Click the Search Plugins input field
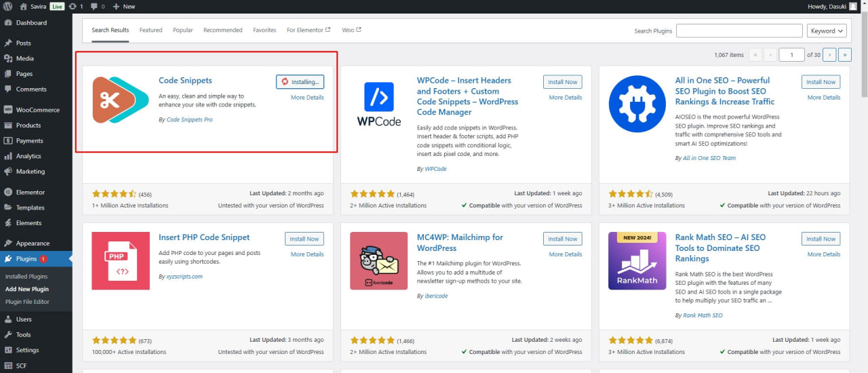The width and height of the screenshot is (868, 373). pos(739,31)
